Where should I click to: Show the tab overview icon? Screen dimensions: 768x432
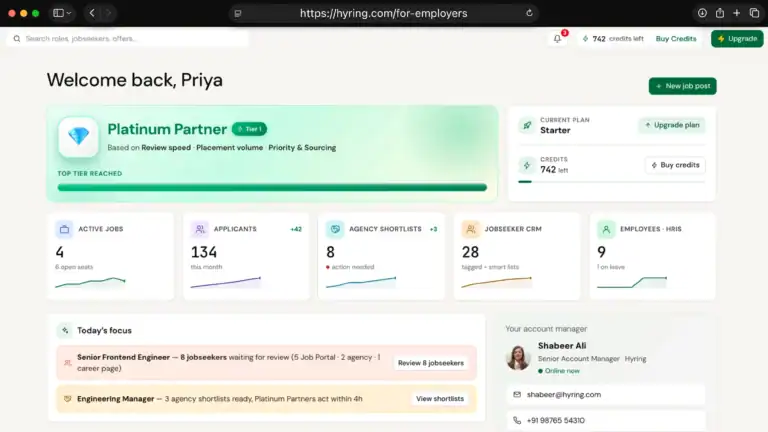coord(754,13)
